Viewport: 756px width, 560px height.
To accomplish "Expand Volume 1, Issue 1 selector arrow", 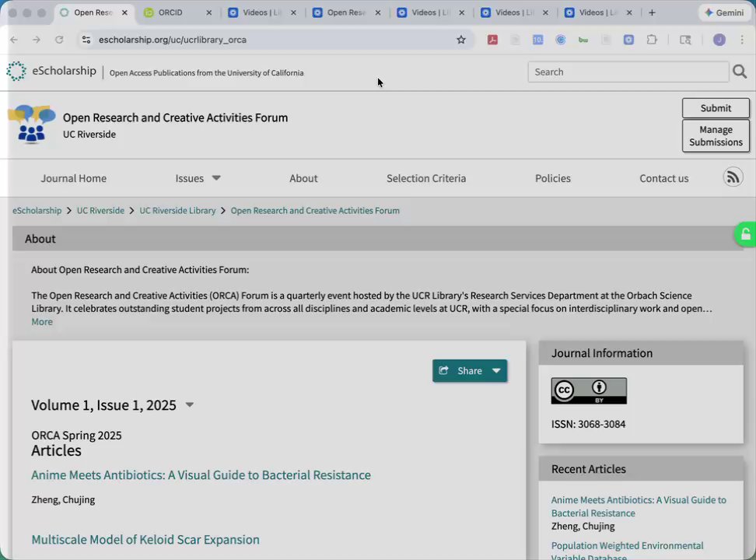I will [190, 404].
